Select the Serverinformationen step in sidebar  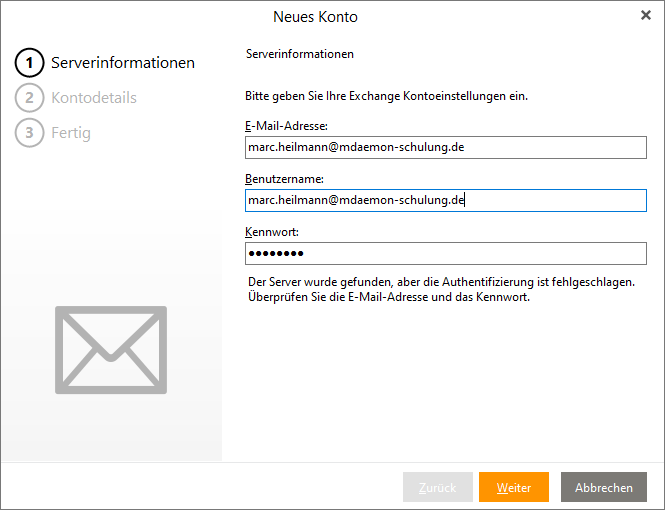123,63
